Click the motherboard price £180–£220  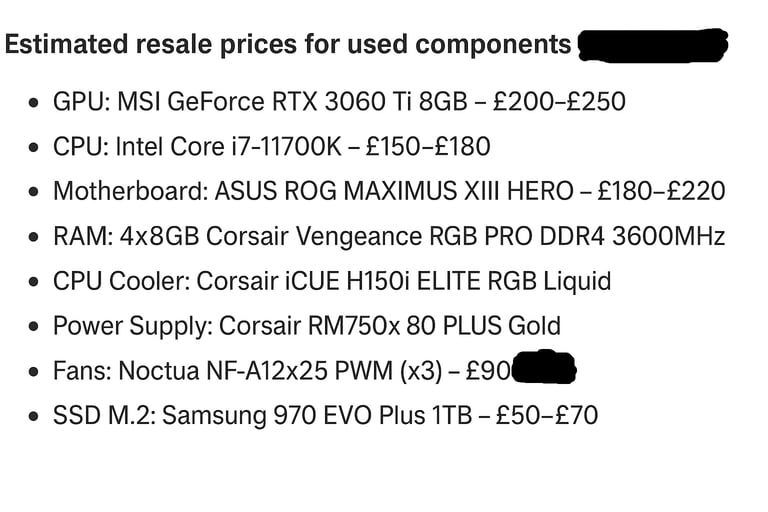(661, 191)
